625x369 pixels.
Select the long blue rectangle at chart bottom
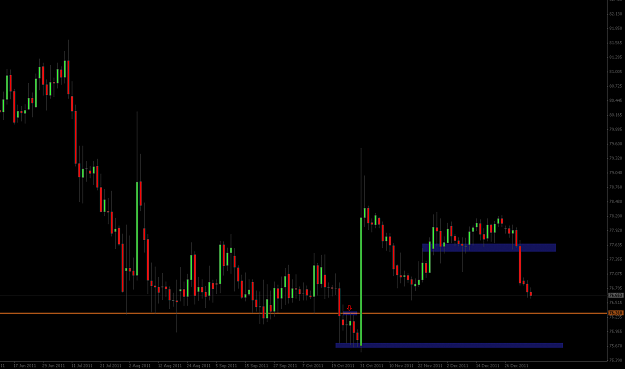(x=449, y=345)
